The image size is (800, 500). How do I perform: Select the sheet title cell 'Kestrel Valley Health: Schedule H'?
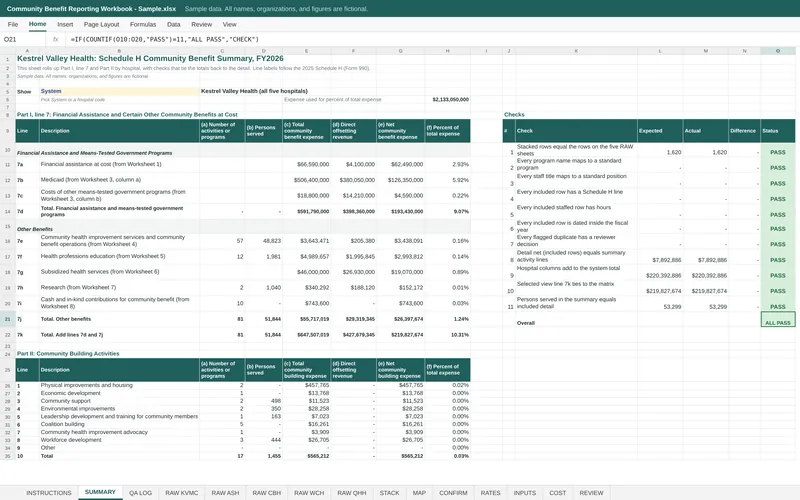[x=150, y=59]
